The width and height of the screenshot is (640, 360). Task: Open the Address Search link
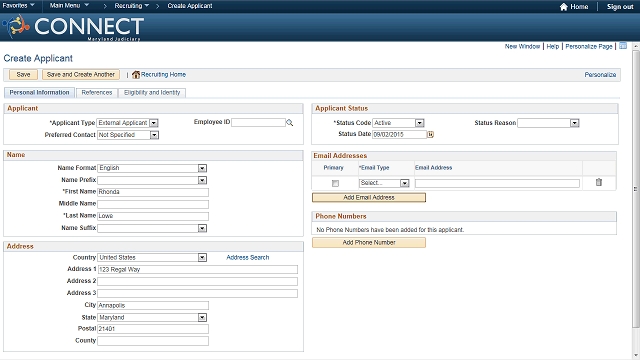click(x=248, y=258)
